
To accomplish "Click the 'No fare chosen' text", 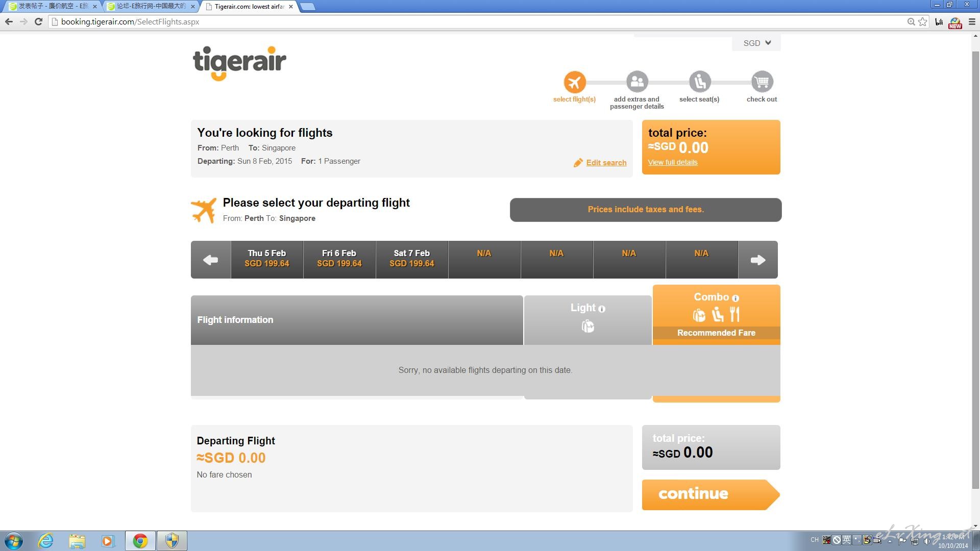I will (224, 474).
